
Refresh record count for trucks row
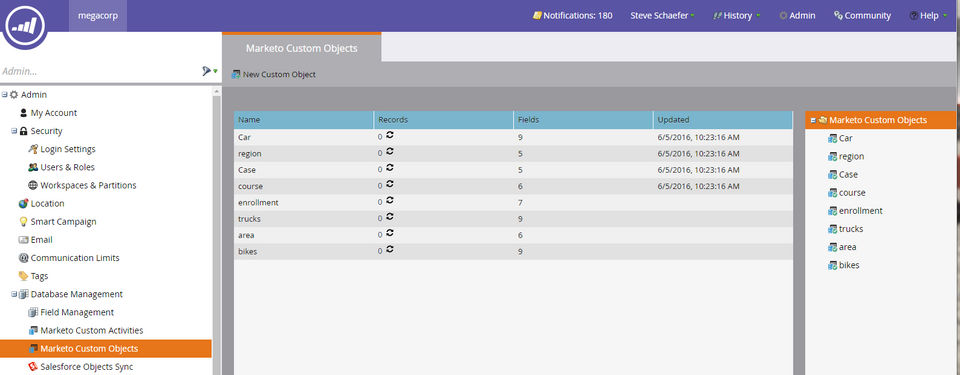point(389,216)
